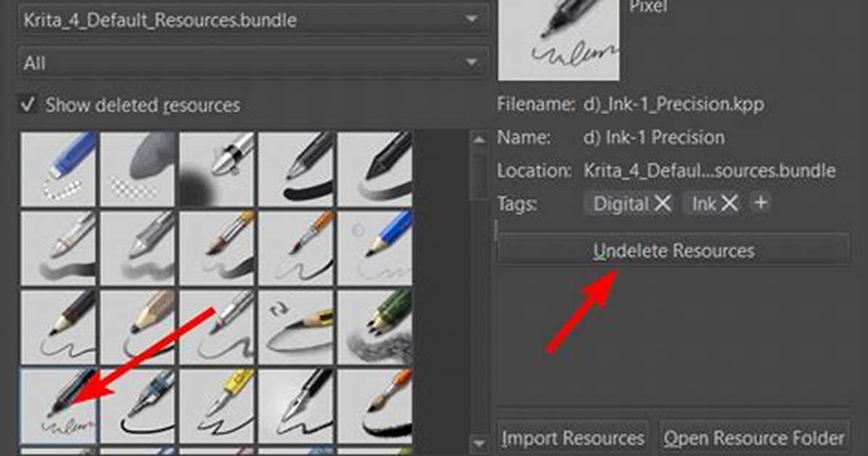868x456 pixels.
Task: Remove the Digital tag
Action: coord(663,204)
